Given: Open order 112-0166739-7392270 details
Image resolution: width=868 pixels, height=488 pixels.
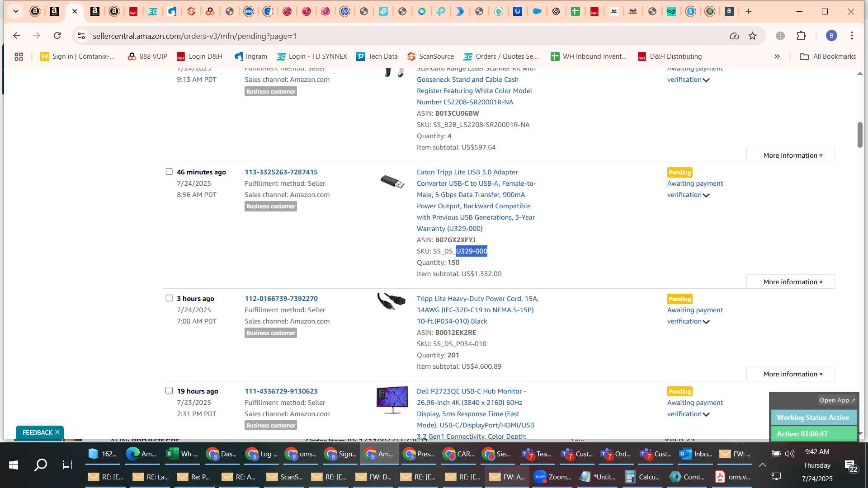Looking at the screenshot, I should click(x=281, y=298).
